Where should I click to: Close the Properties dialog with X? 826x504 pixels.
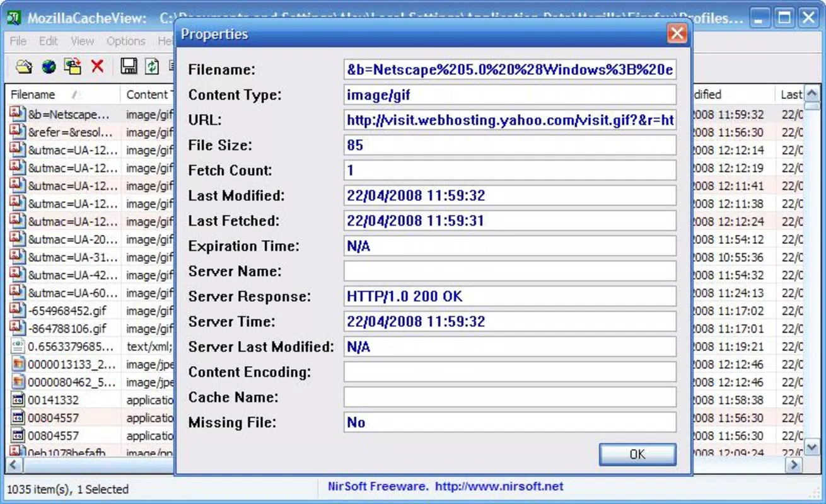(677, 33)
